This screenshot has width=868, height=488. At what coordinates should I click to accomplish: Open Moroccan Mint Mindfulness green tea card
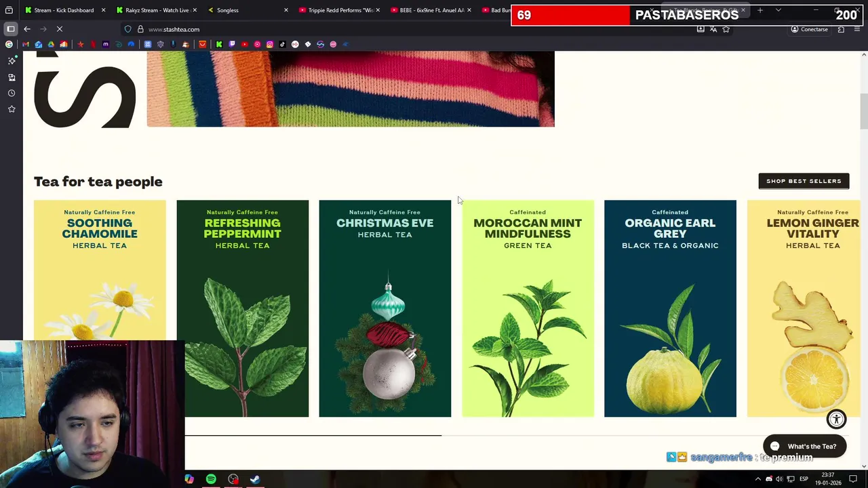pyautogui.click(x=528, y=308)
